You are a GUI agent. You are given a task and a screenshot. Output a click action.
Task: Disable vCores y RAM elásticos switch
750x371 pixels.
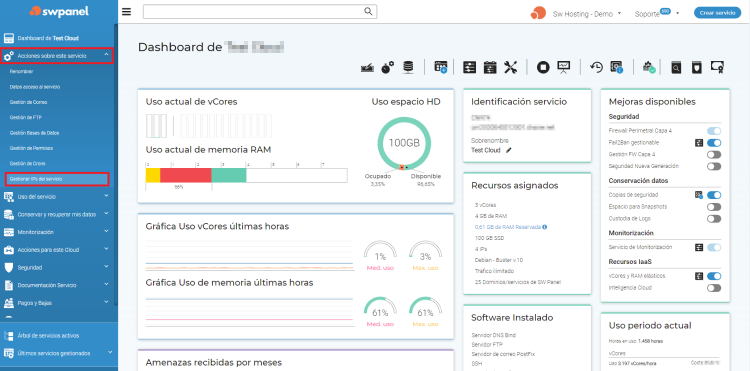(x=714, y=276)
